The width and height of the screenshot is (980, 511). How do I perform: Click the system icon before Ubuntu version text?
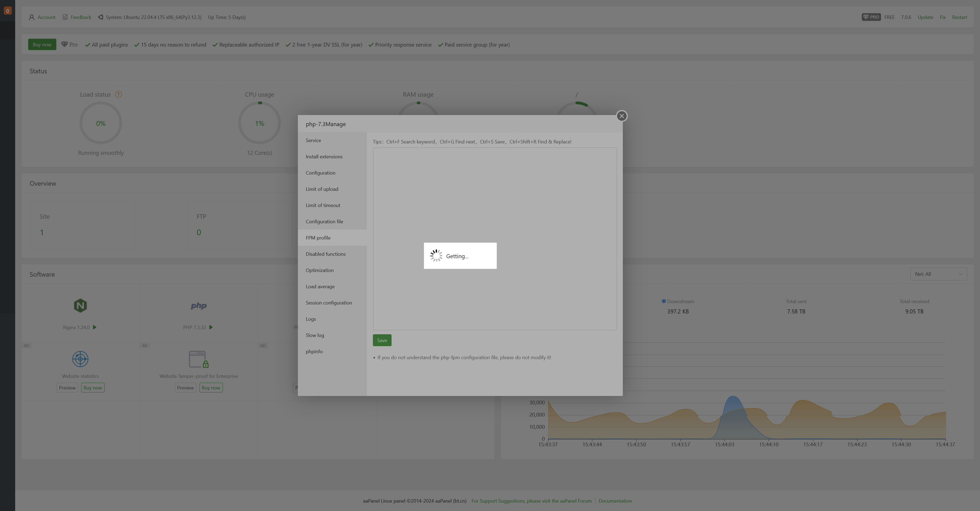point(100,17)
